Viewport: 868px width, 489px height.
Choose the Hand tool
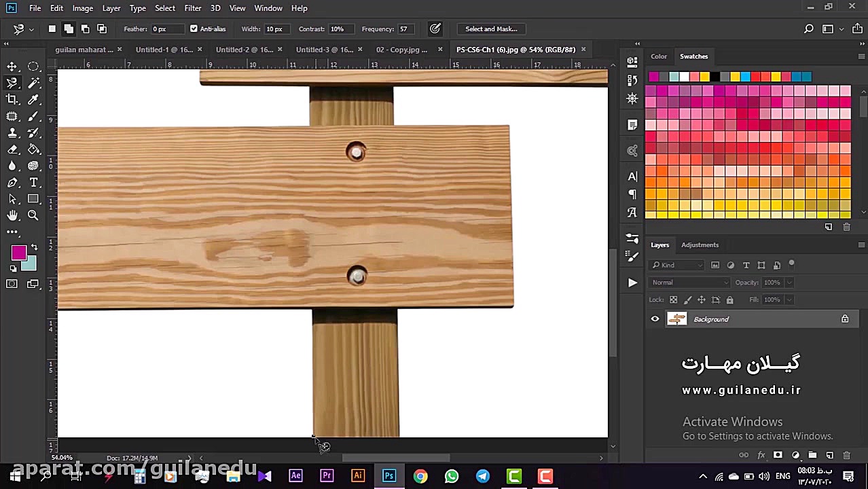[x=12, y=215]
